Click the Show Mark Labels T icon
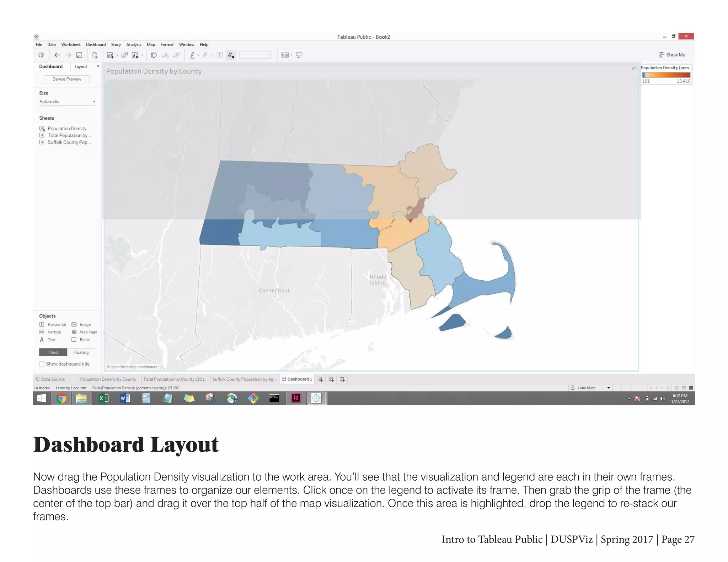 (x=220, y=55)
